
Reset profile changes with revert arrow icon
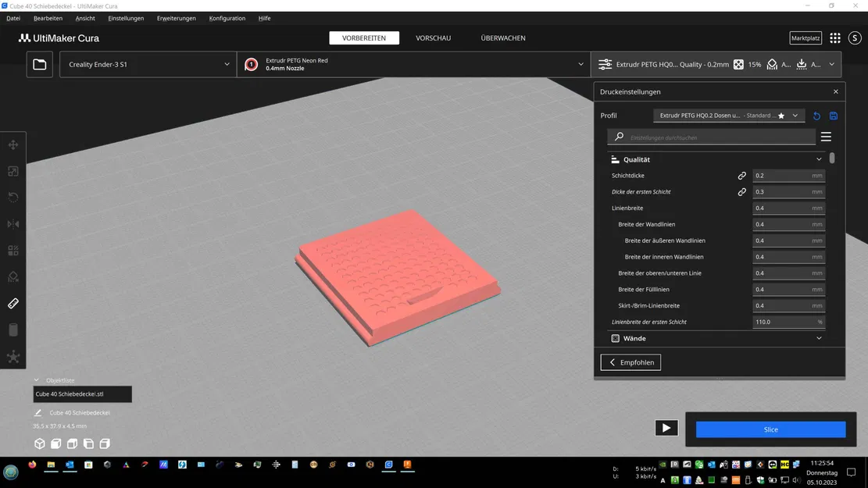coord(816,116)
